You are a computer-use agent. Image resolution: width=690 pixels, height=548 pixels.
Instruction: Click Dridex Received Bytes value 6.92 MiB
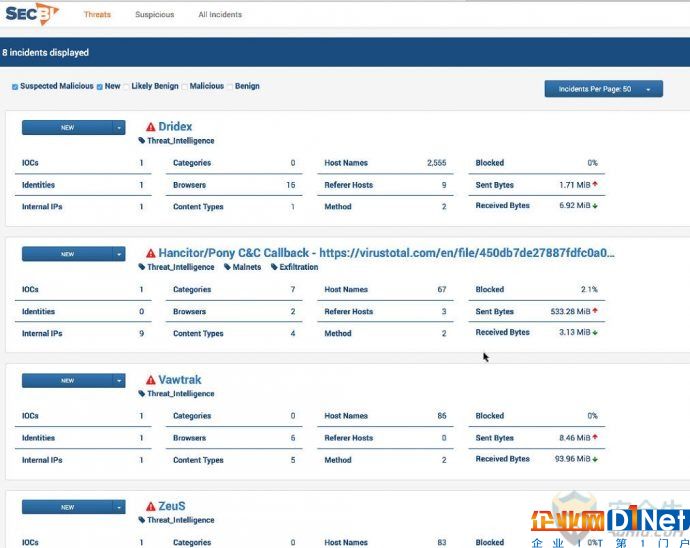click(575, 206)
